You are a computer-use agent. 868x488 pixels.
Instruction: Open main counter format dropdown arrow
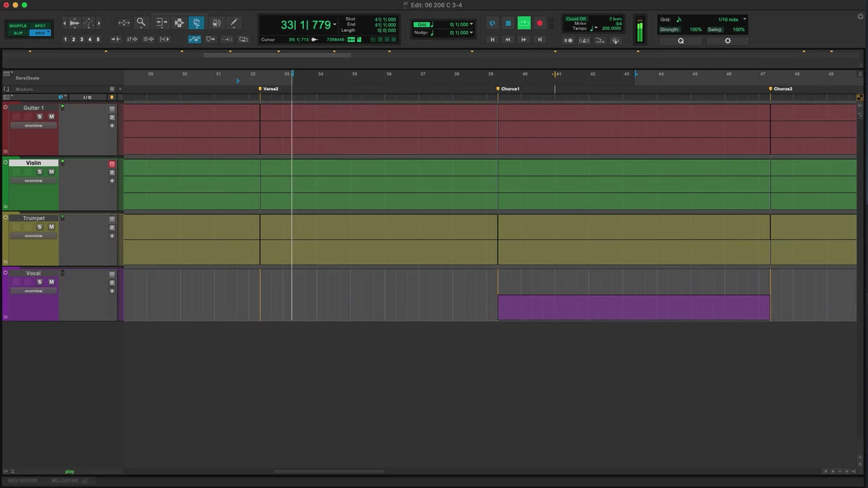(x=335, y=25)
